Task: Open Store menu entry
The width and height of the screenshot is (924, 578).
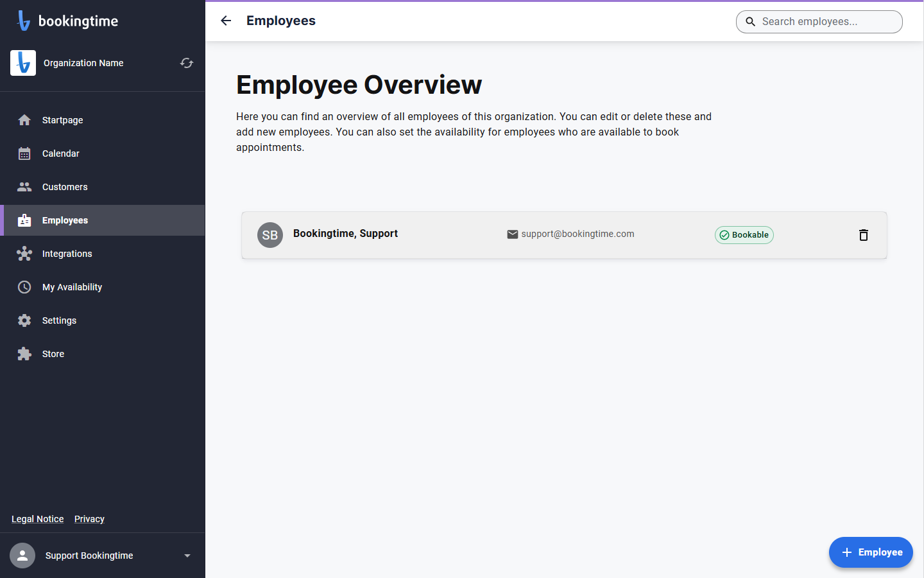Action: click(103, 354)
